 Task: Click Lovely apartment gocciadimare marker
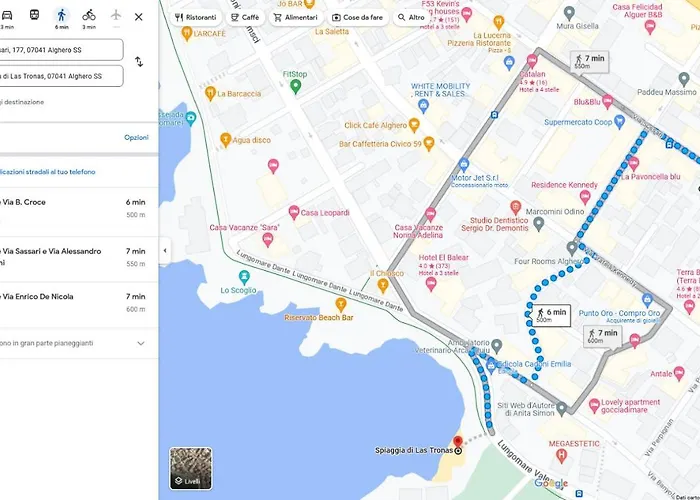pos(594,405)
